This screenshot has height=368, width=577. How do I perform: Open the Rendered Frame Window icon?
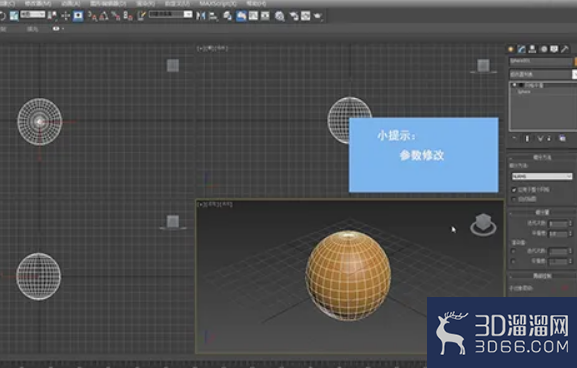click(305, 16)
